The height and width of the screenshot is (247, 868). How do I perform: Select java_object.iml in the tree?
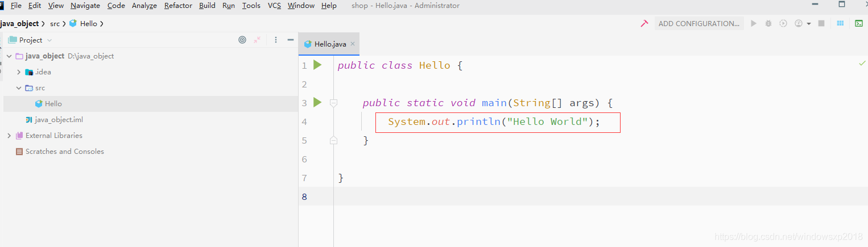coord(59,120)
